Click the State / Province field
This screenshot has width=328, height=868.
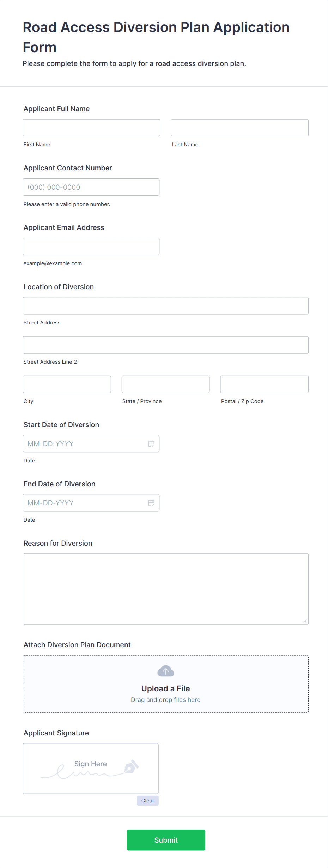point(165,384)
